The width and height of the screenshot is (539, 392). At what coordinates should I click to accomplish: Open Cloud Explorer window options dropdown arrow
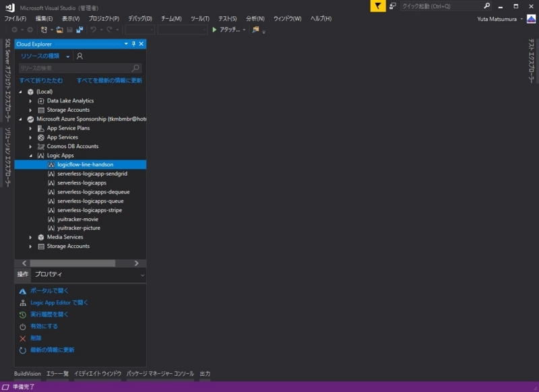pyautogui.click(x=126, y=44)
